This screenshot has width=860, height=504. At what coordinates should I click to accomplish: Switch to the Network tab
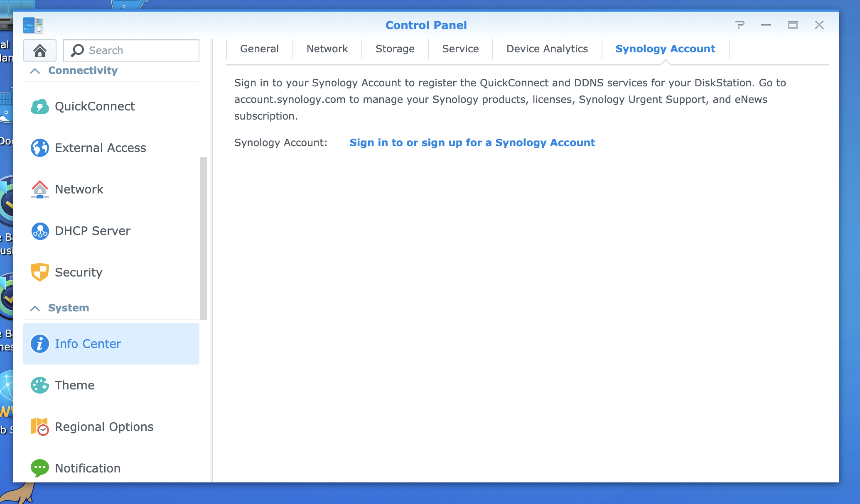click(327, 49)
